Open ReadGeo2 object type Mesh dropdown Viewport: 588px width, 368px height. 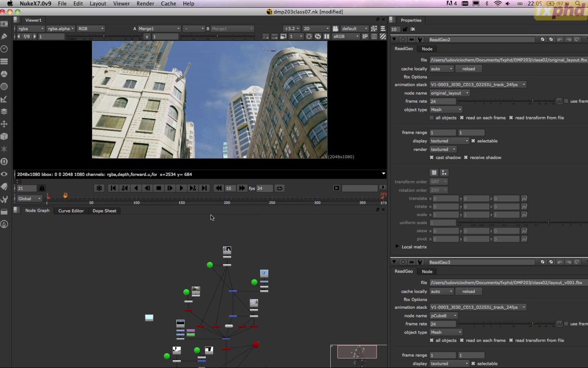445,110
